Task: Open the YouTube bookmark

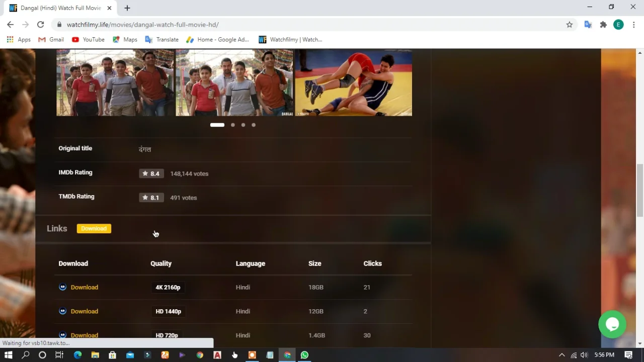Action: point(88,39)
